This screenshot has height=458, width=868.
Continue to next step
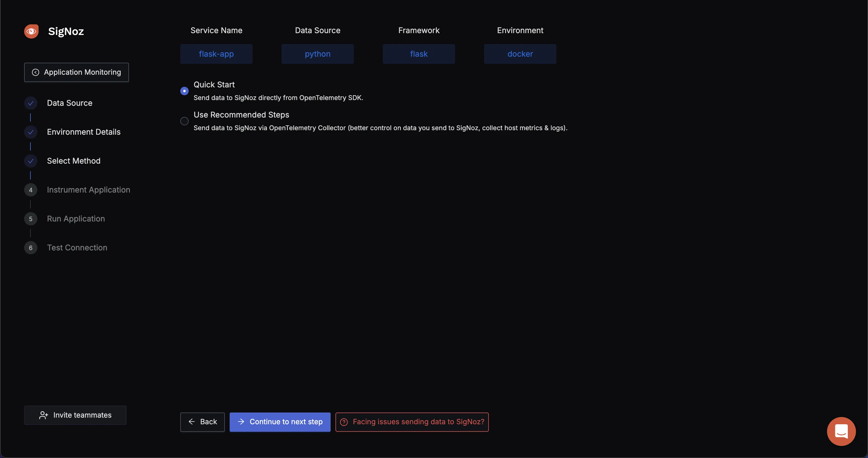click(280, 422)
